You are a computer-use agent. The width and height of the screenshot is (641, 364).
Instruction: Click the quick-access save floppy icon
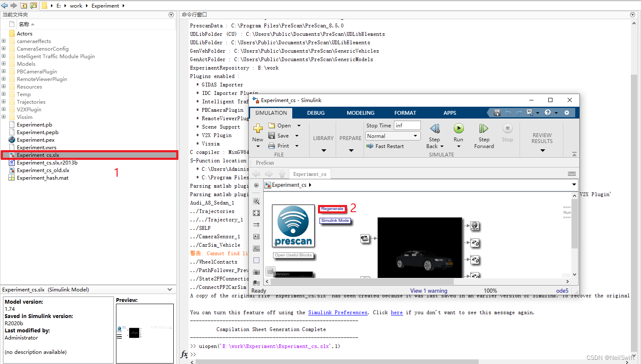tap(497, 113)
